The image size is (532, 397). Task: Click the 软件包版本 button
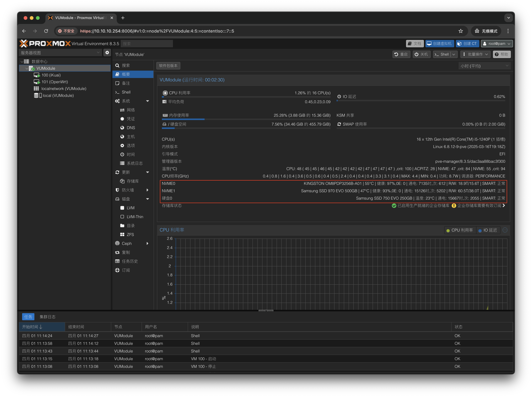coord(168,66)
